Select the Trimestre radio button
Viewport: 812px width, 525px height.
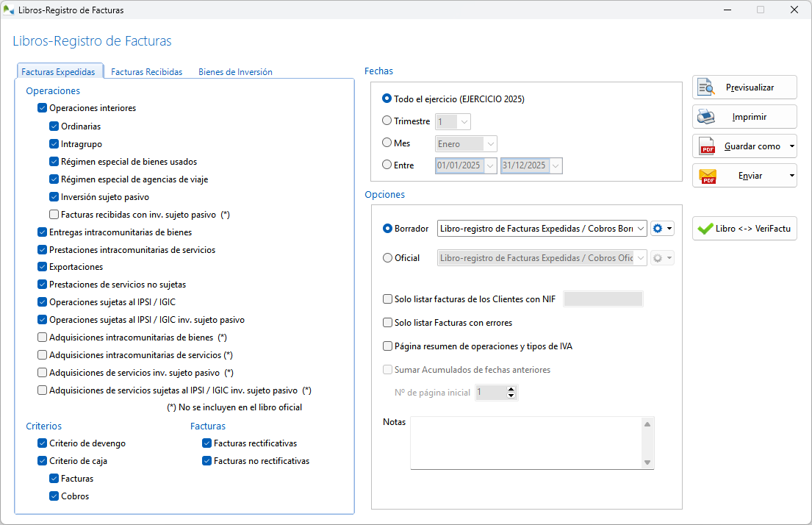pos(387,121)
